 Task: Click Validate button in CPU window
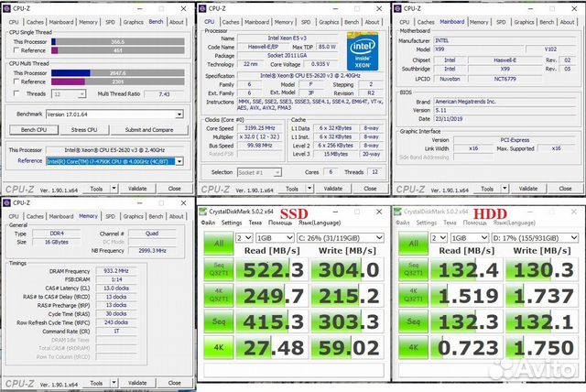pyautogui.click(x=333, y=189)
